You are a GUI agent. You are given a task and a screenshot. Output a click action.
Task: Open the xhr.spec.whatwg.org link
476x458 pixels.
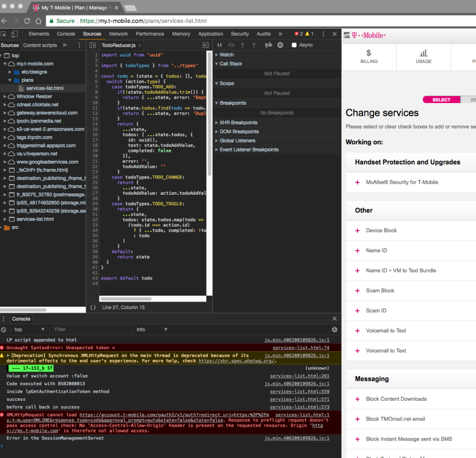pos(237,361)
